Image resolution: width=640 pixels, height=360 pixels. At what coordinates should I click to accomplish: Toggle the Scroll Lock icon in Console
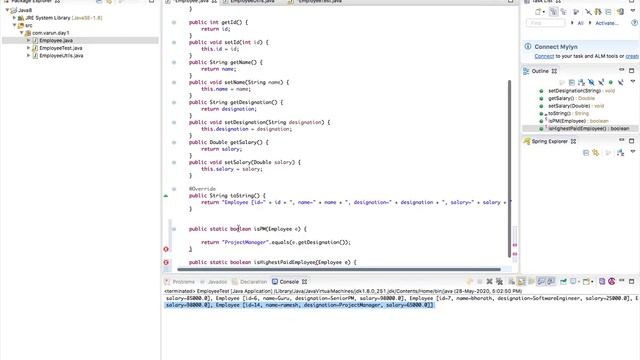(521, 281)
